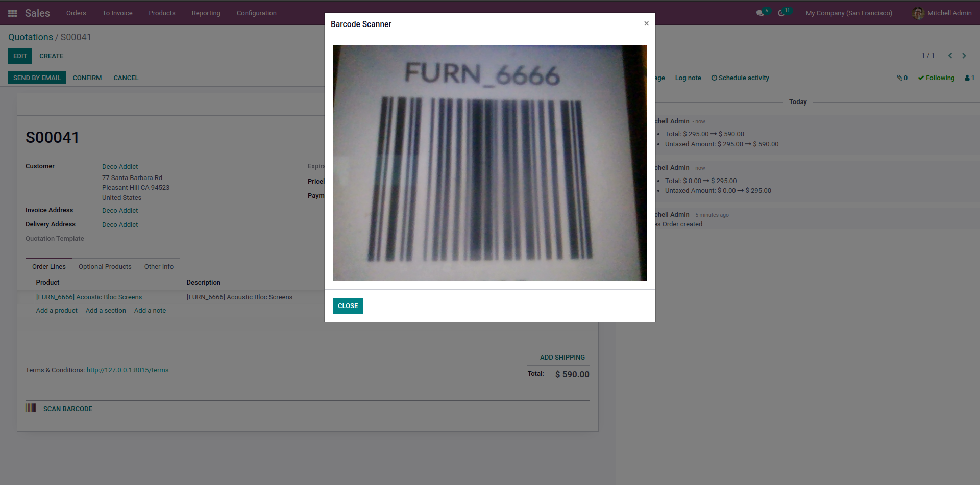The width and height of the screenshot is (980, 485).
Task: Click the CANCEL button
Action: tap(126, 78)
